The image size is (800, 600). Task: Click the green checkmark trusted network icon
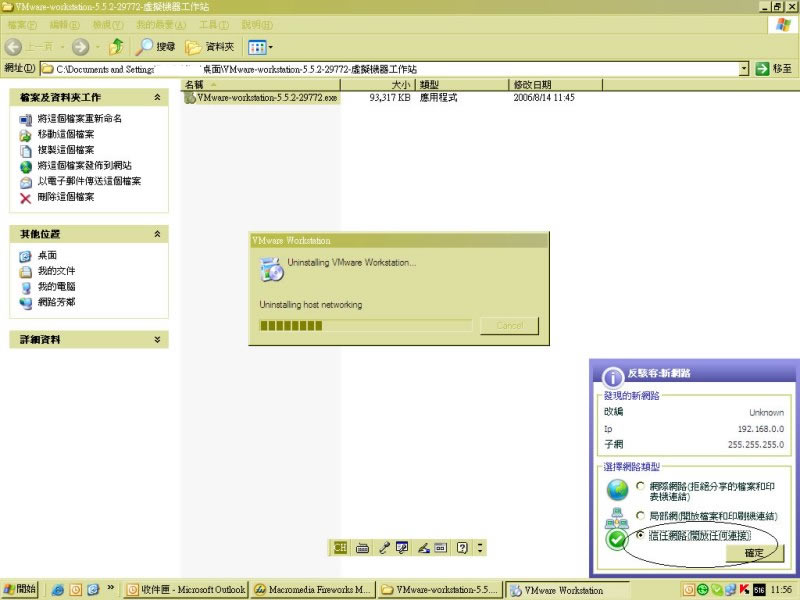[617, 540]
